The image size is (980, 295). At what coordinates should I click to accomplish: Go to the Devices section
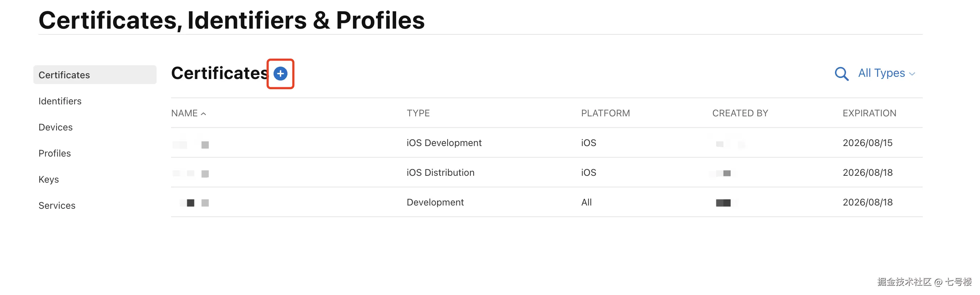[x=55, y=127]
